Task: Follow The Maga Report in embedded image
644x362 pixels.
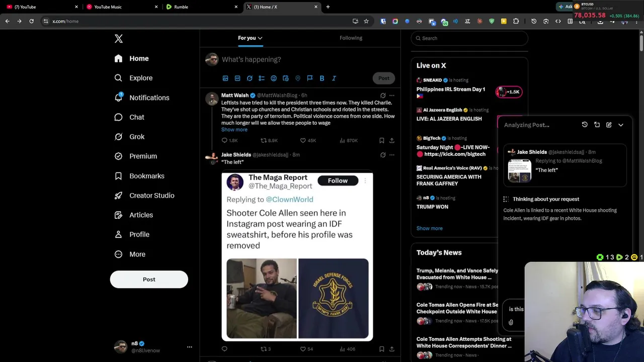Action: coord(338,180)
